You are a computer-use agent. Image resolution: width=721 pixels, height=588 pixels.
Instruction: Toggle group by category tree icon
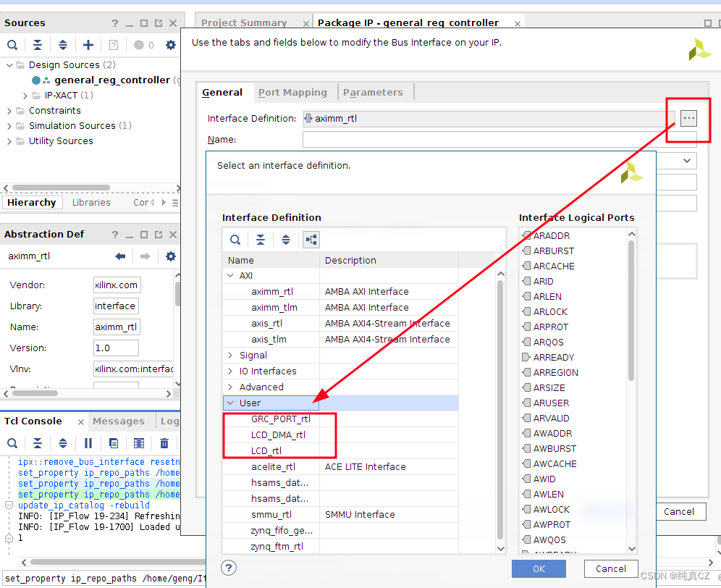311,240
